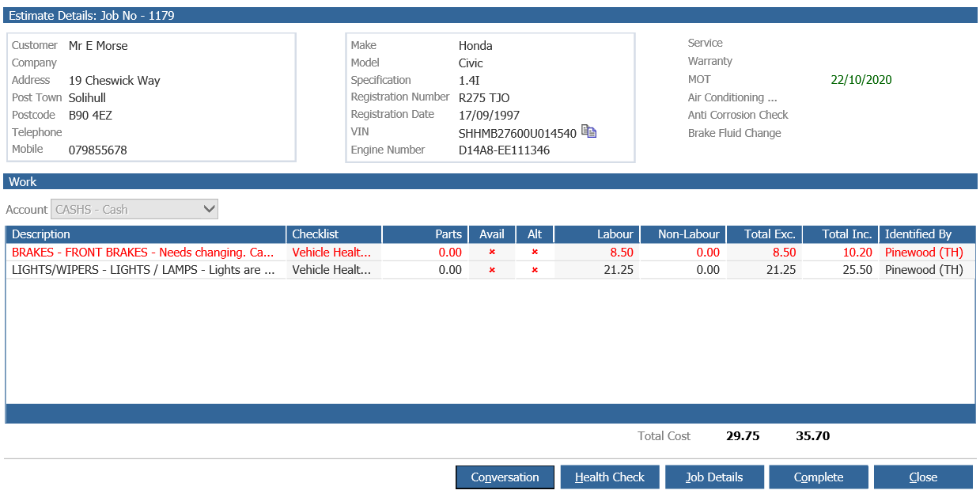Screen dimensions: 980x494
Task: Click the Total Inc. value 25.50
Action: (858, 270)
